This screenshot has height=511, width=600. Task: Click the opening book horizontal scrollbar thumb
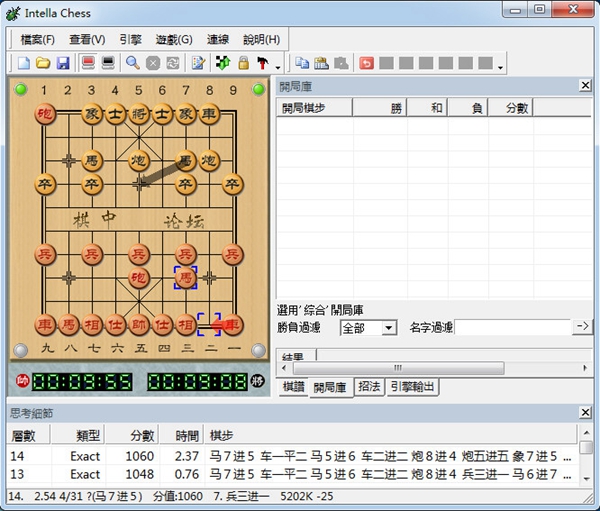coord(398,368)
